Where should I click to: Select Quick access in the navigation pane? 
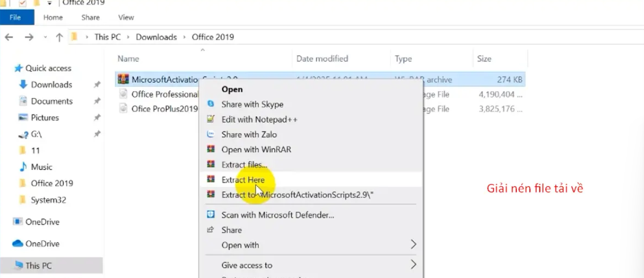(x=48, y=68)
